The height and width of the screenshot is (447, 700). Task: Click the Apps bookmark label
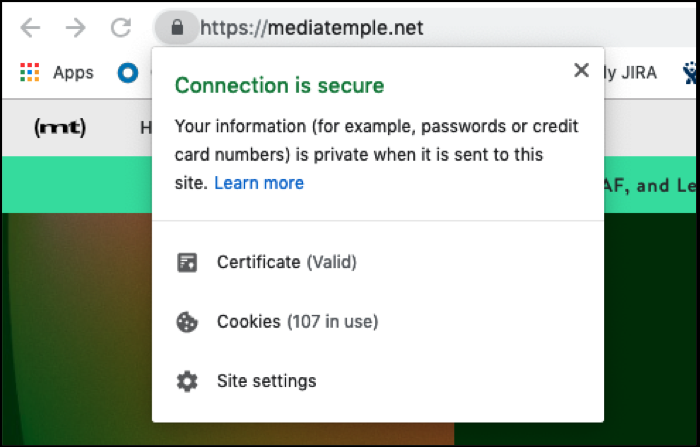(73, 73)
